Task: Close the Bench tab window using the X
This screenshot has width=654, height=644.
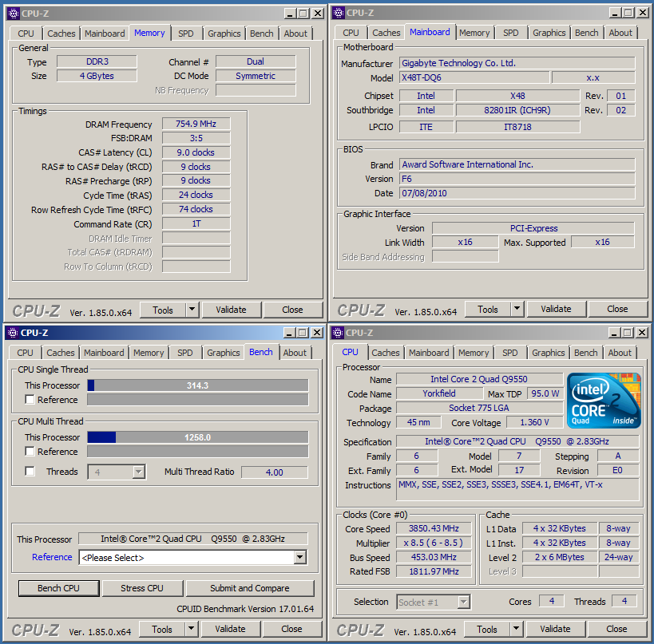Action: pos(317,333)
